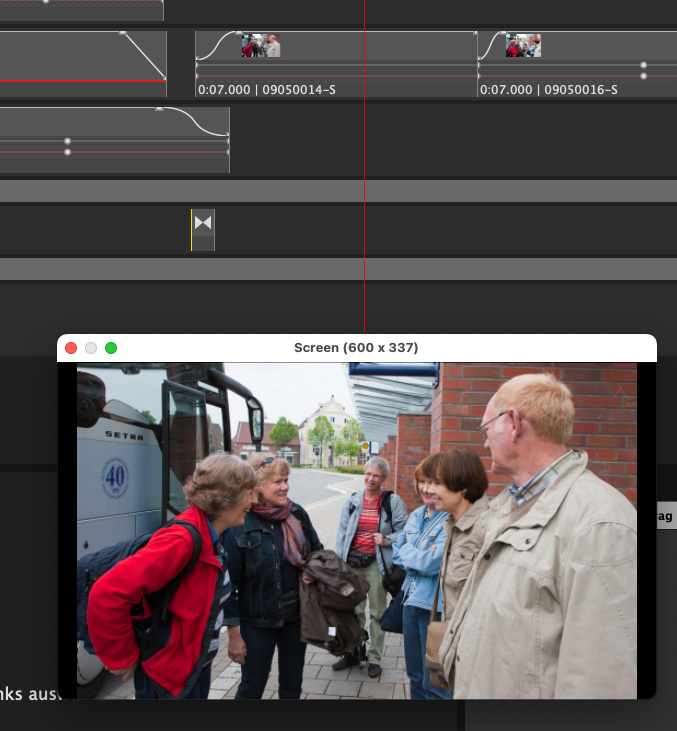The height and width of the screenshot is (731, 677).
Task: Click the fade-out handle on the red-line clip
Action: [123, 33]
